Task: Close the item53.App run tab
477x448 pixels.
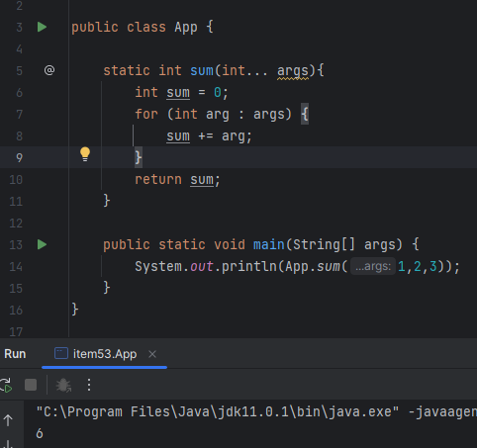Action: coord(152,354)
